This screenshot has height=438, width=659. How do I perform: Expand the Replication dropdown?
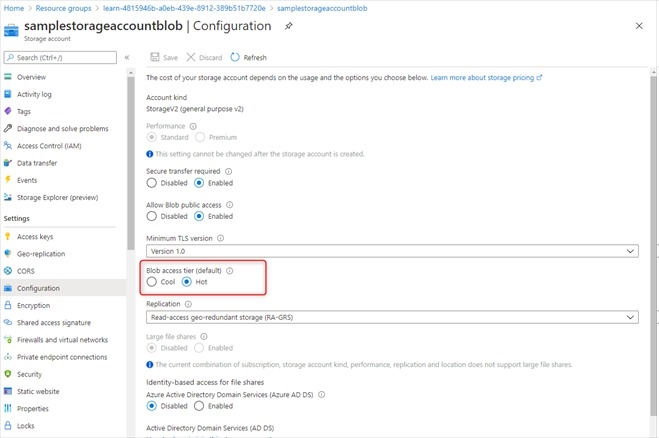[392, 316]
